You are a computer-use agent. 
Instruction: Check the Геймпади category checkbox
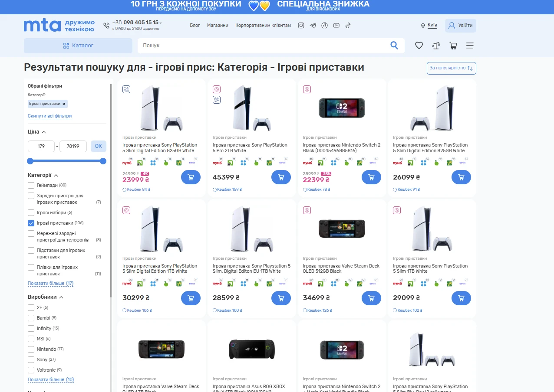click(31, 185)
